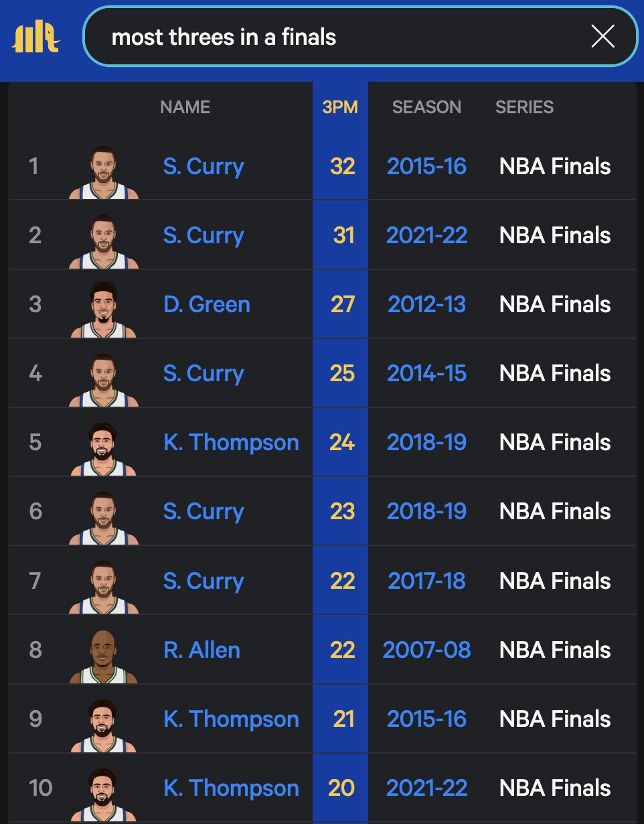Edit the 'most threes in a finals' search field
This screenshot has height=824, width=644.
pos(360,37)
